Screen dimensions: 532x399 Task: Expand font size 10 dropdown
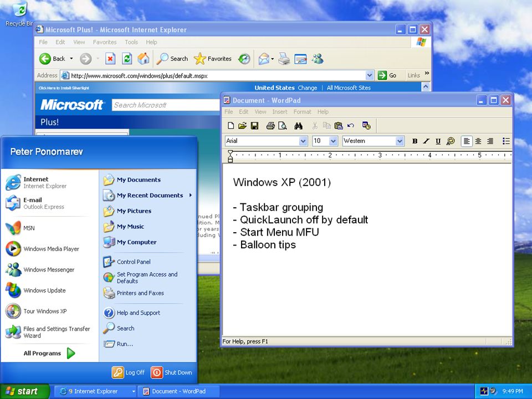tap(333, 141)
